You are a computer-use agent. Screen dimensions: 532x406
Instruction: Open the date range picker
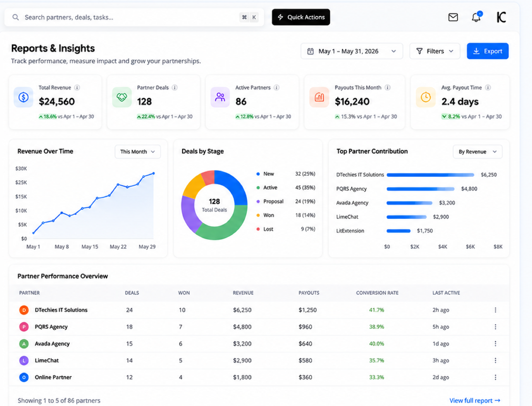[352, 51]
